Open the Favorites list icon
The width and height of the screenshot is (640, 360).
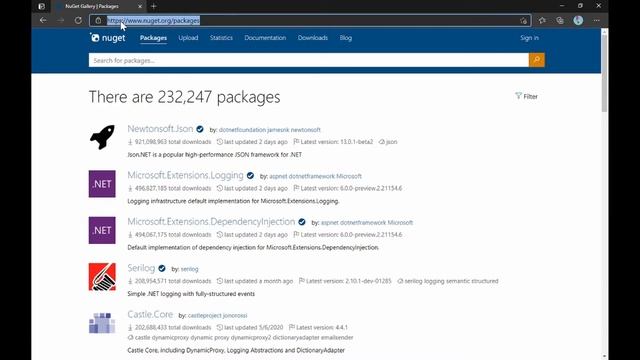tap(542, 20)
